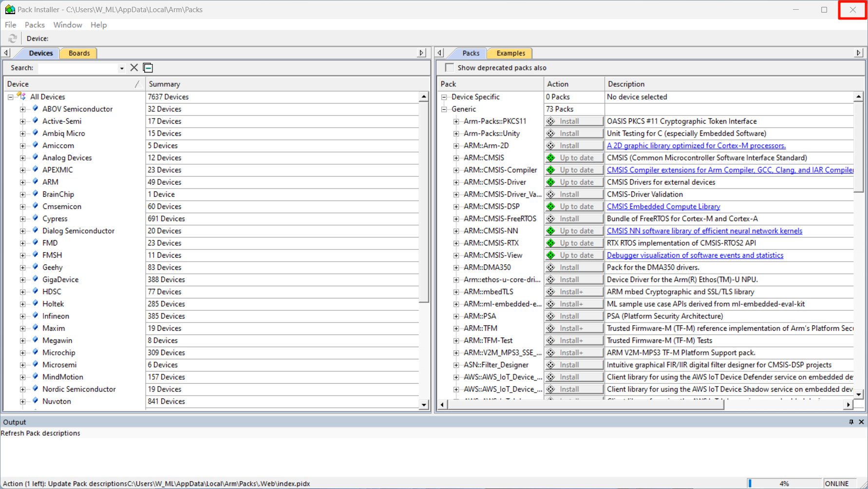The width and height of the screenshot is (868, 489).
Task: Switch to the Boards tab
Action: [79, 53]
